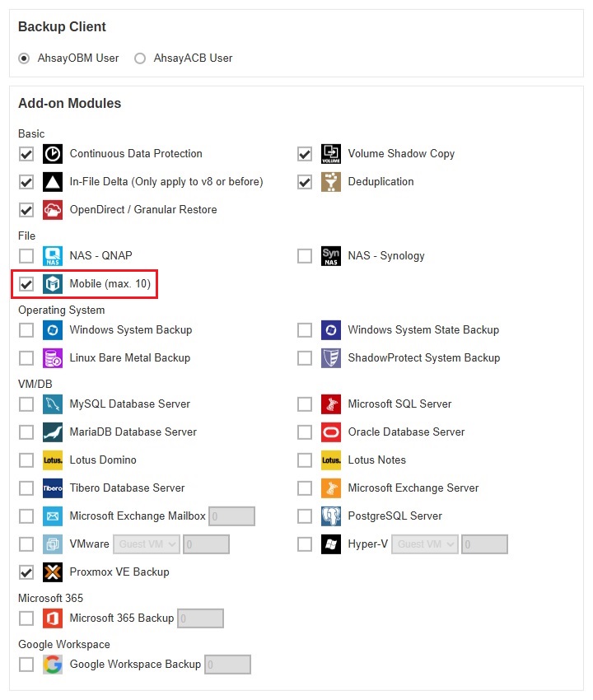Click the Microsoft 365 Backup Office icon
Image resolution: width=593 pixels, height=700 pixels.
click(53, 618)
